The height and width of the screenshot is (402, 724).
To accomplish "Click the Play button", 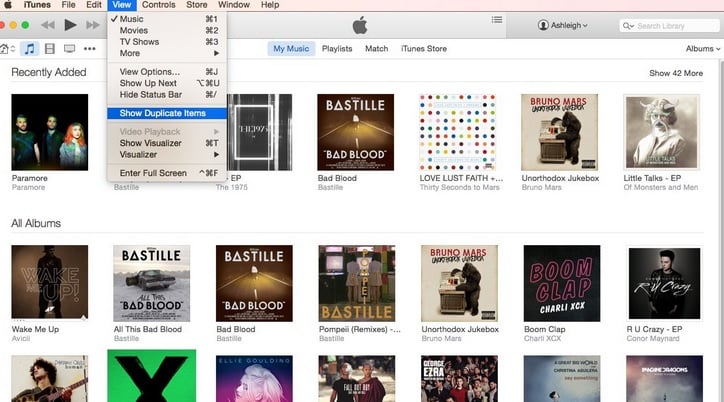I will 70,25.
